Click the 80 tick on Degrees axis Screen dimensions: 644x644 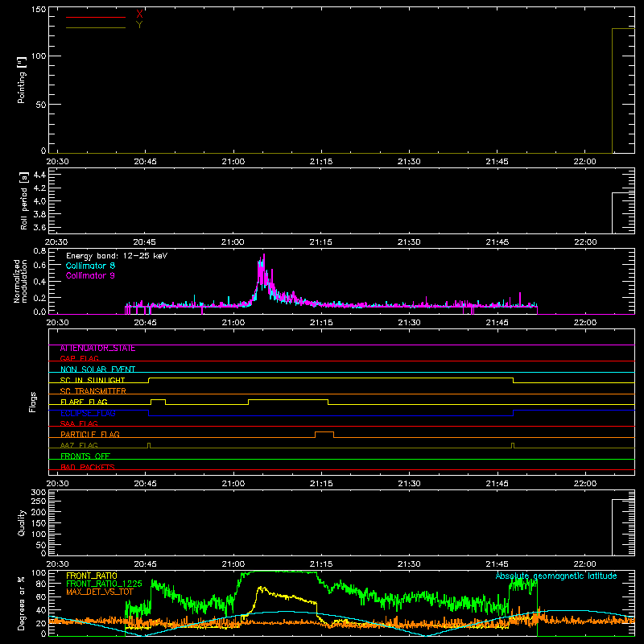pyautogui.click(x=41, y=584)
